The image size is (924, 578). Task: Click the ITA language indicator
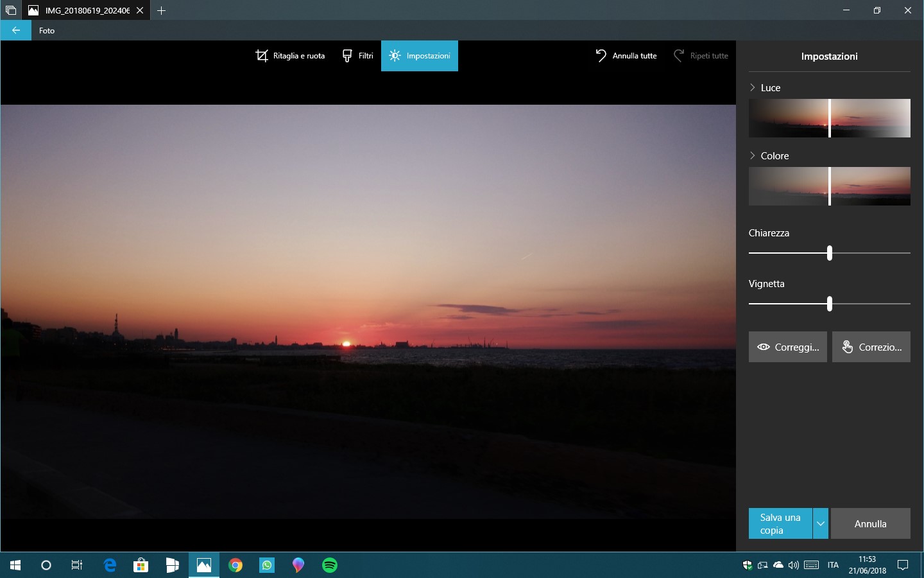[x=833, y=565]
